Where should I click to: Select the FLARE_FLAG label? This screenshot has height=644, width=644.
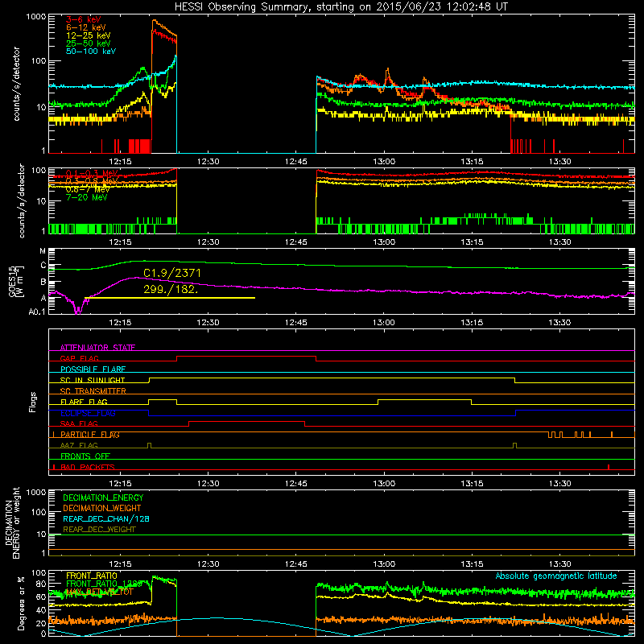84,402
